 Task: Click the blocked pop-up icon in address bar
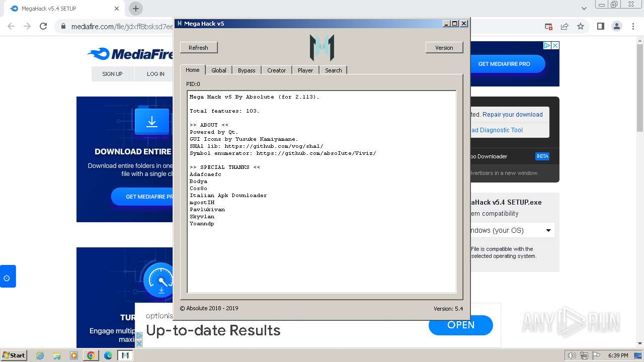pyautogui.click(x=548, y=26)
